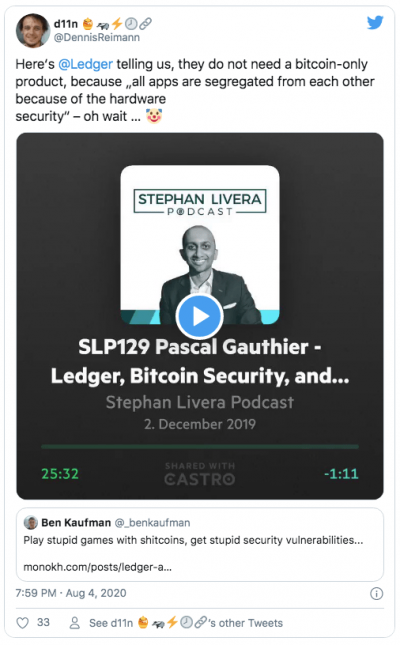Open the monokh.com/posts/ledger link

pos(98,567)
